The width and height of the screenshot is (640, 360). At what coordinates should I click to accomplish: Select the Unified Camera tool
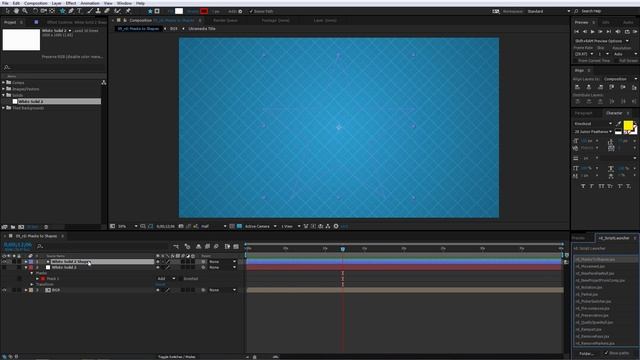click(43, 11)
